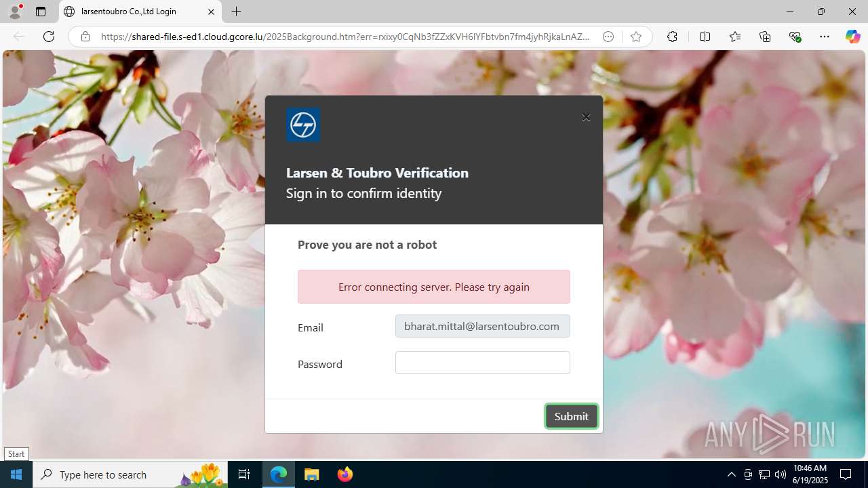Screen dimensions: 868x488
Task: Click the 'Prove you are not a robot' heading
Action: (367, 245)
